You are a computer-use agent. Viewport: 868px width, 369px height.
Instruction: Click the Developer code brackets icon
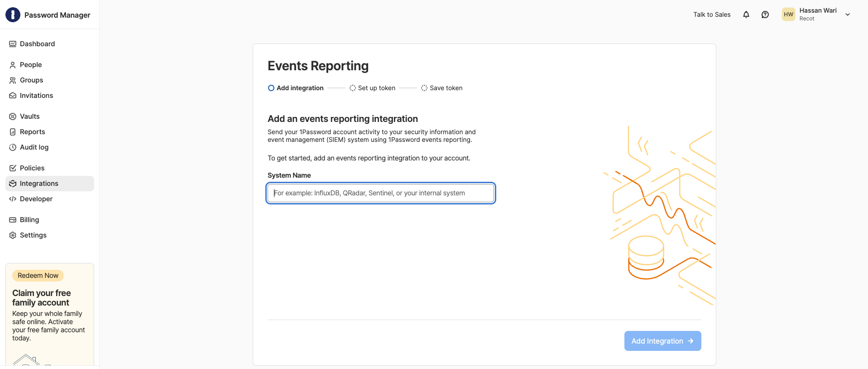(x=13, y=199)
